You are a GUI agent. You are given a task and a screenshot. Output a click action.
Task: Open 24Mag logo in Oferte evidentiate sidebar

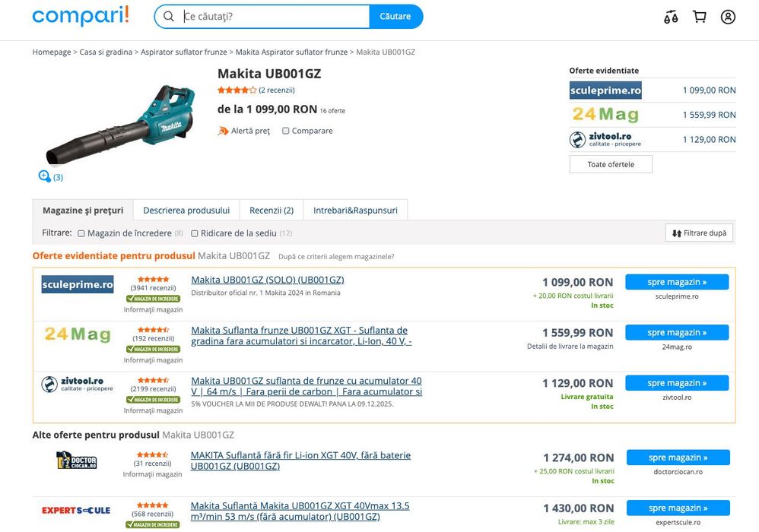(x=605, y=115)
